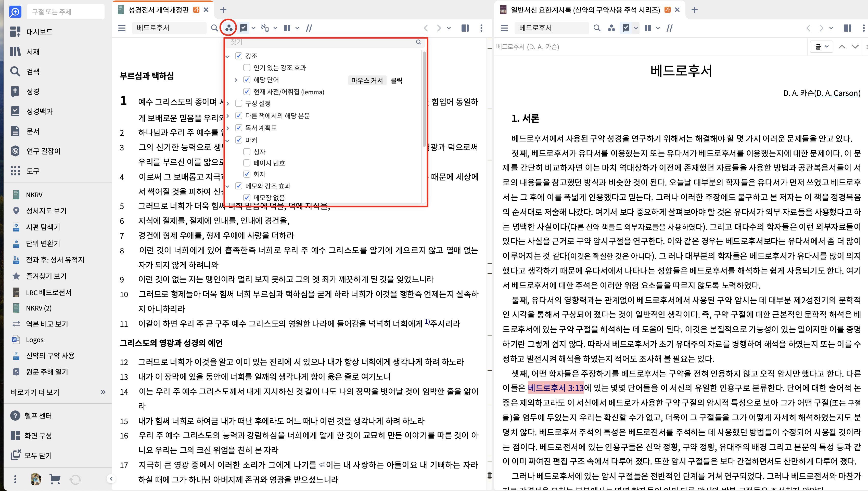The image size is (868, 491).
Task: Open 성경백과 (Factbook) in sidebar
Action: (x=31, y=111)
